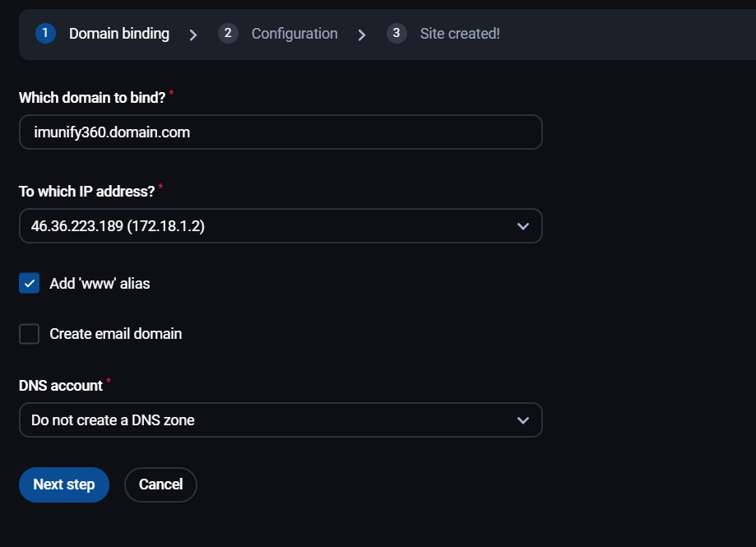Click the chevron on the DNS account selector
The height and width of the screenshot is (547, 756).
[523, 420]
